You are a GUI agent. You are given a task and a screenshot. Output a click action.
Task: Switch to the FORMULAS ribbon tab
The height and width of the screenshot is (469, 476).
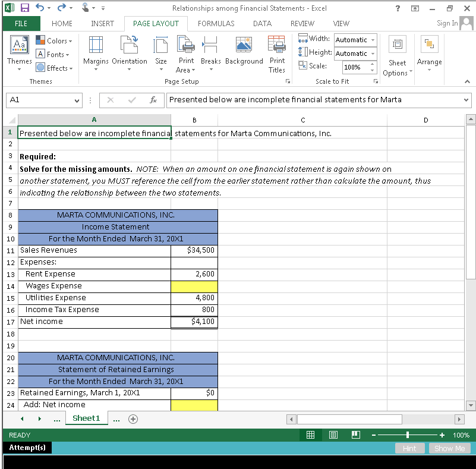click(216, 23)
